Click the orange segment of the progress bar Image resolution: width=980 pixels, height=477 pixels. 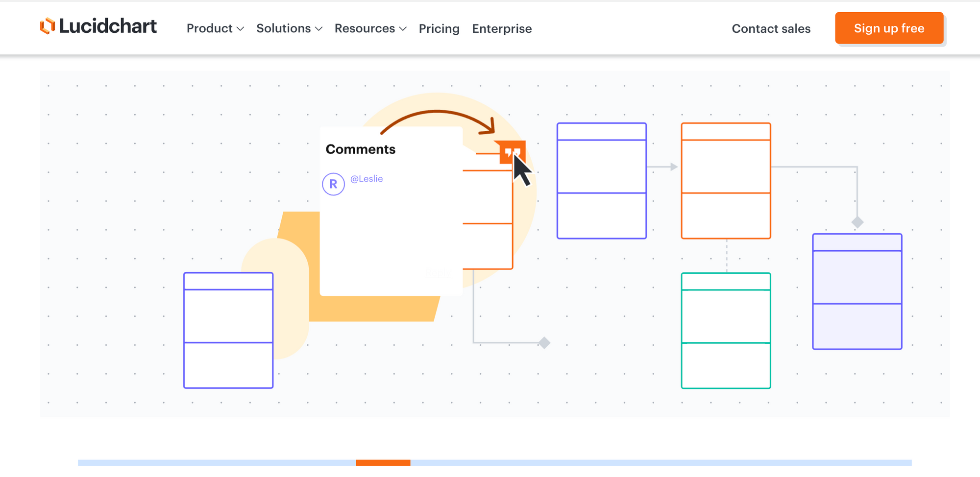tap(383, 462)
